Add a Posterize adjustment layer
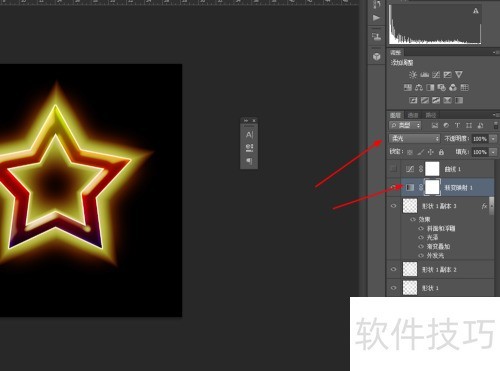500x371 pixels. pyautogui.click(x=425, y=100)
